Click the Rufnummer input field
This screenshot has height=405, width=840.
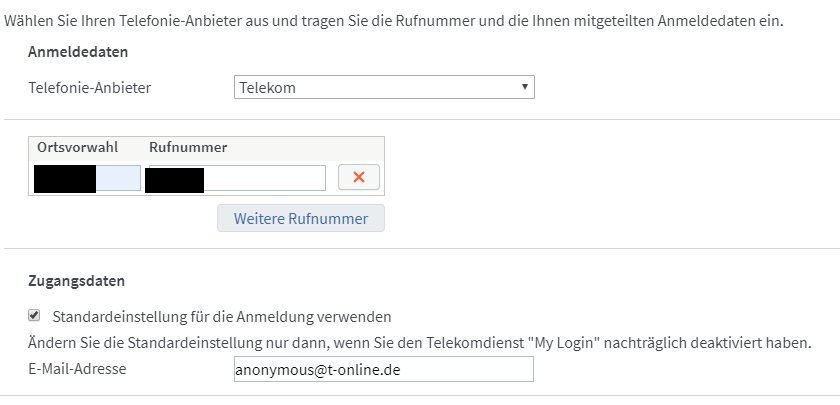235,178
